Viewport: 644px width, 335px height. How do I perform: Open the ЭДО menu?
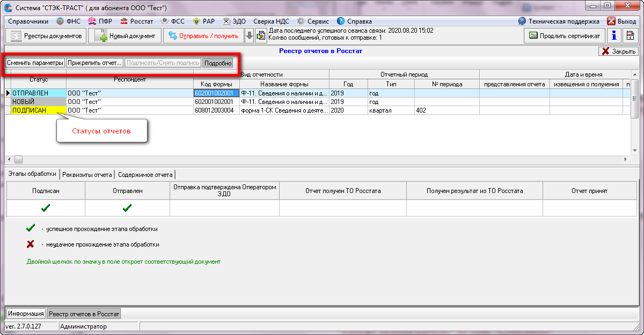tap(235, 21)
